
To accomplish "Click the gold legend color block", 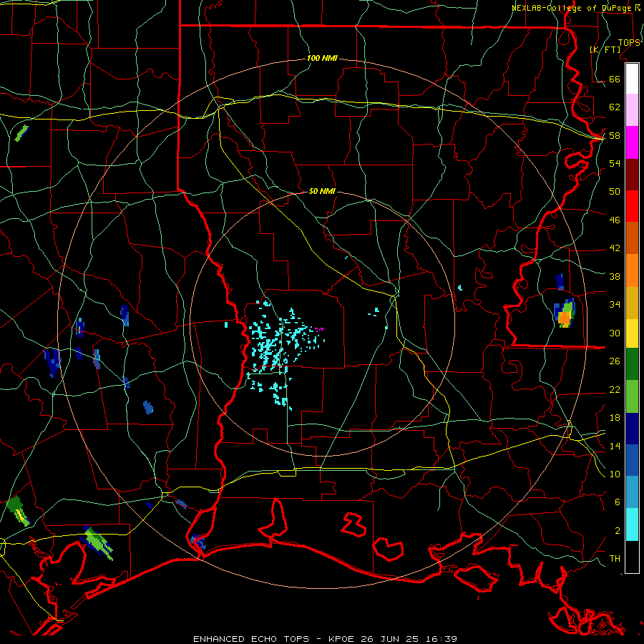I will coord(632,303).
